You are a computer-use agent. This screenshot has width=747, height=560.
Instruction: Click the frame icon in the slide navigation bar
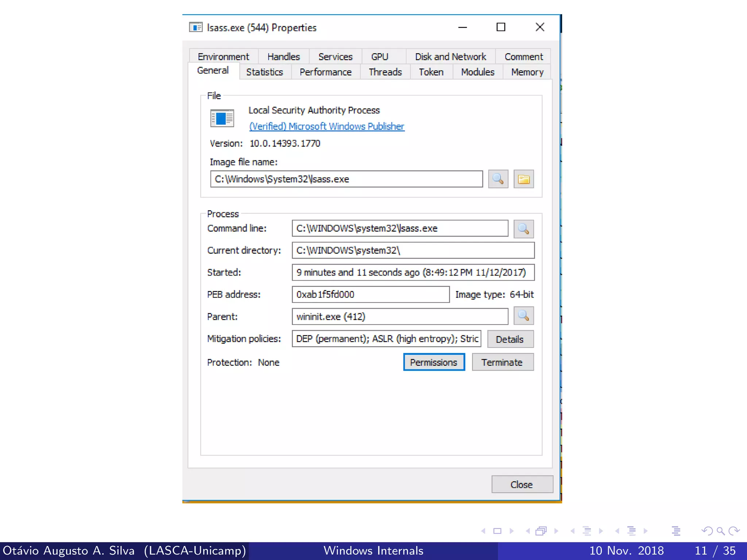(497, 531)
